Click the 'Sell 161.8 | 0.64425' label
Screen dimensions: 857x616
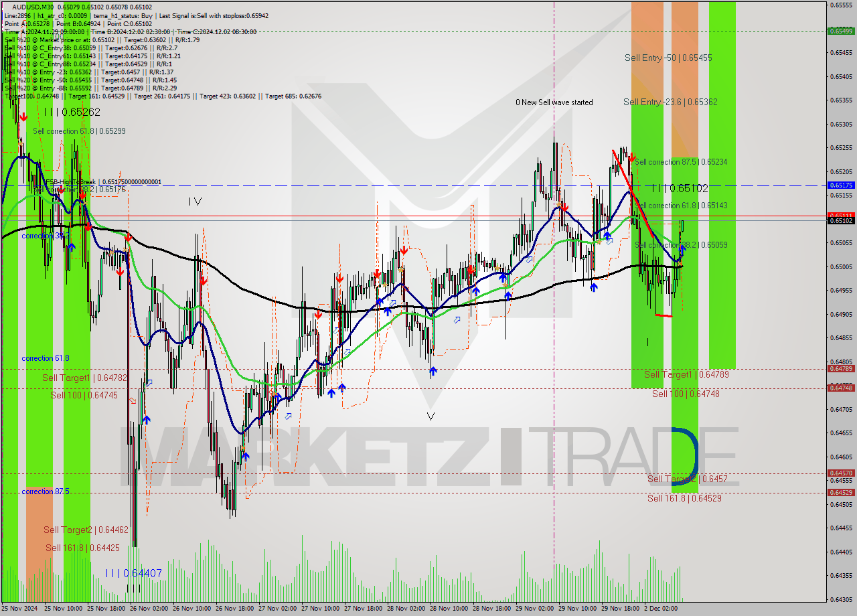tap(82, 548)
